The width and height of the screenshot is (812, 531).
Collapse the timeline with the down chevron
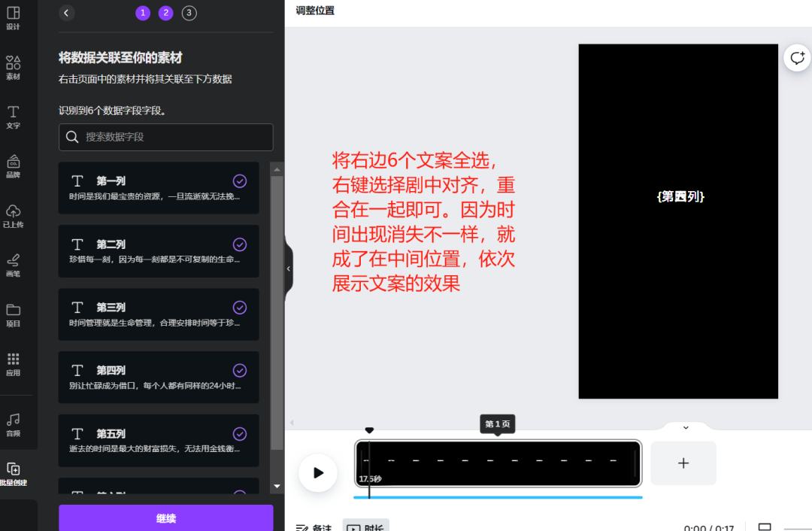(x=685, y=427)
